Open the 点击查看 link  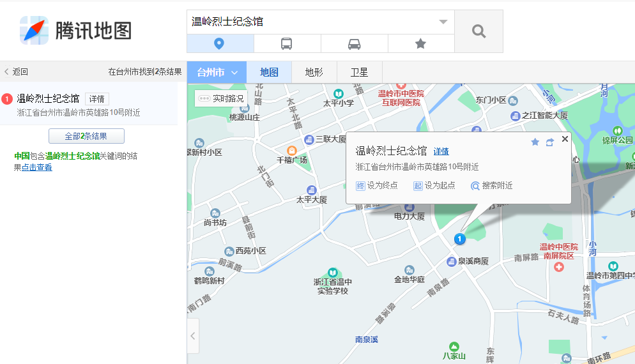(37, 167)
